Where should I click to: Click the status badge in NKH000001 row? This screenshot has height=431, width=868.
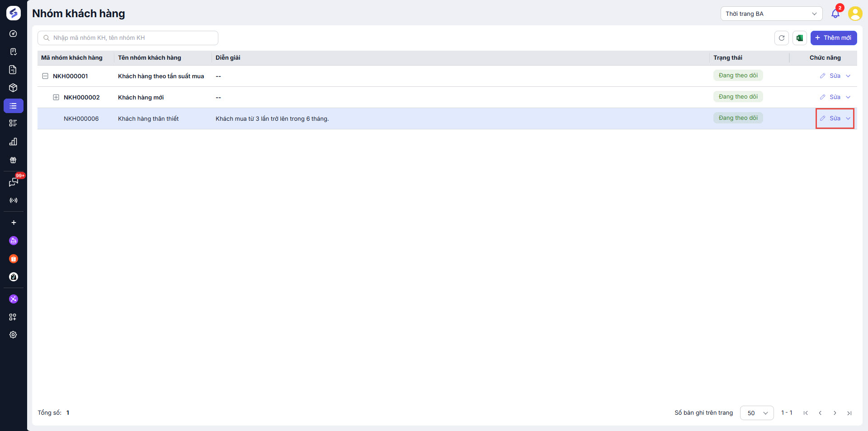coord(738,76)
